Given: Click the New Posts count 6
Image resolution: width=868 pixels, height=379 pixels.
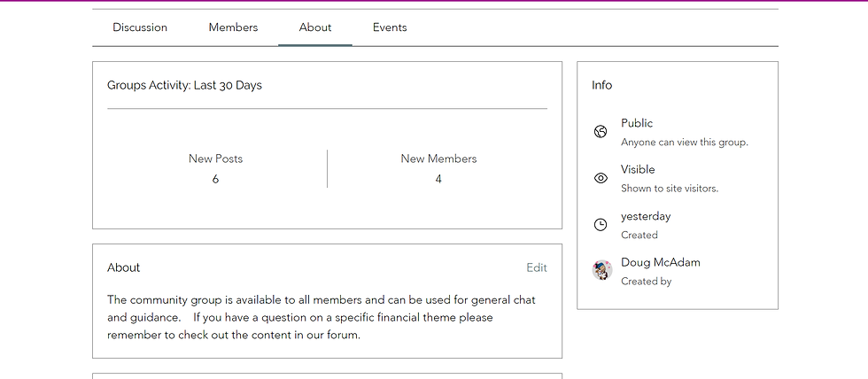Looking at the screenshot, I should pyautogui.click(x=215, y=179).
